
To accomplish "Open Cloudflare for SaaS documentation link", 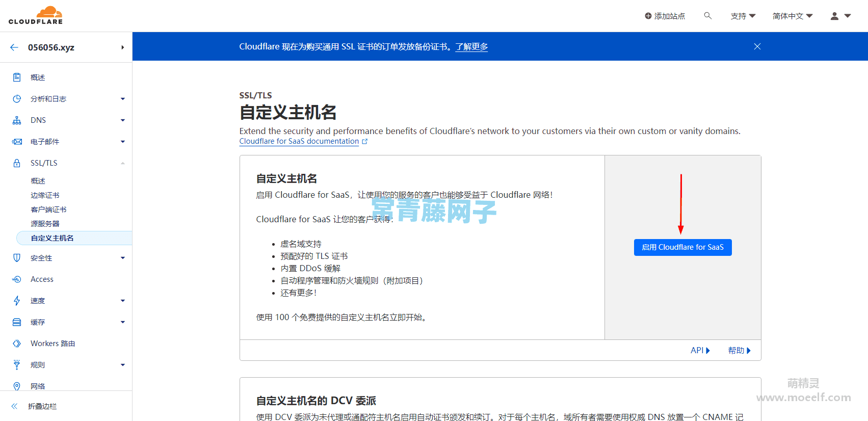I will tap(299, 141).
